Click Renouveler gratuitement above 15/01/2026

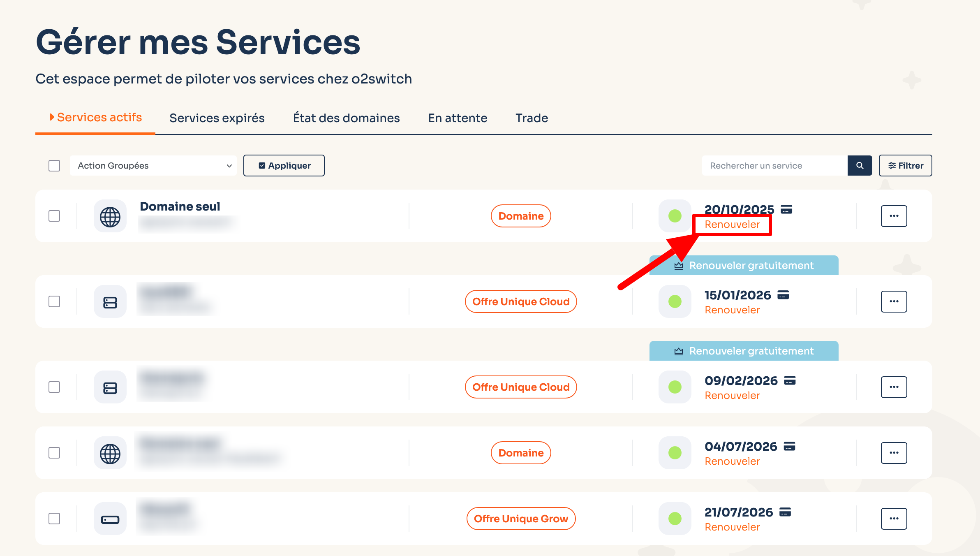click(x=744, y=266)
